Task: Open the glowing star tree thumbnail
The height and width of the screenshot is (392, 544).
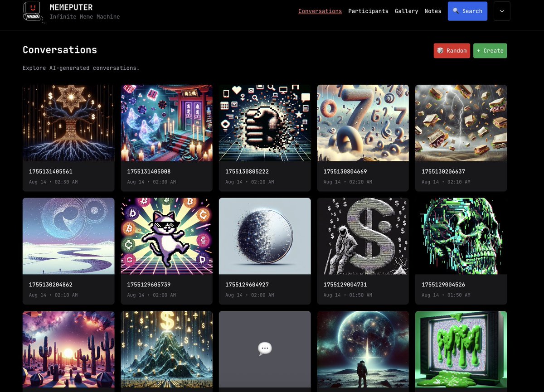Action: coord(68,123)
